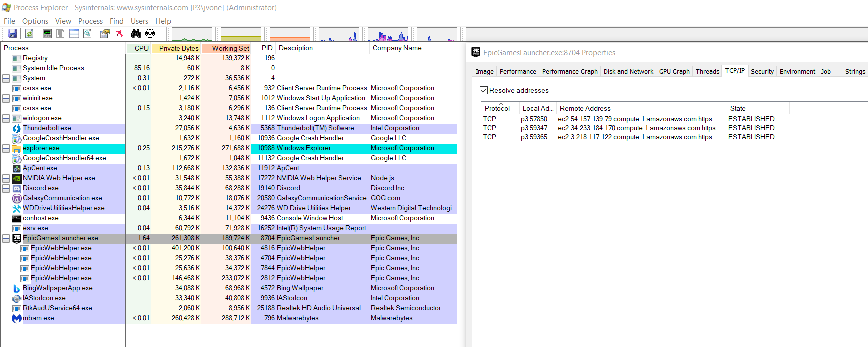Viewport: 868px width, 347px height.
Task: Toggle the Resolve addresses checkbox
Action: point(484,90)
